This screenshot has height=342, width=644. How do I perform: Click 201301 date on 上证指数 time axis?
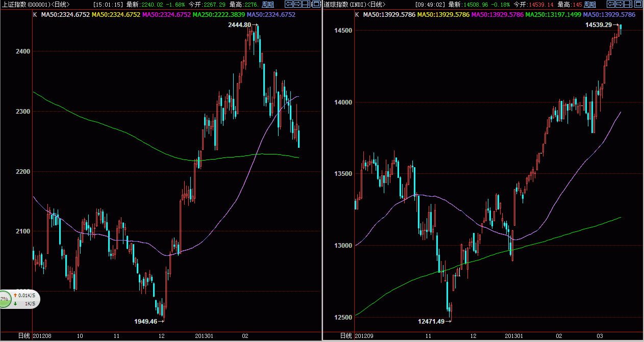click(x=205, y=336)
